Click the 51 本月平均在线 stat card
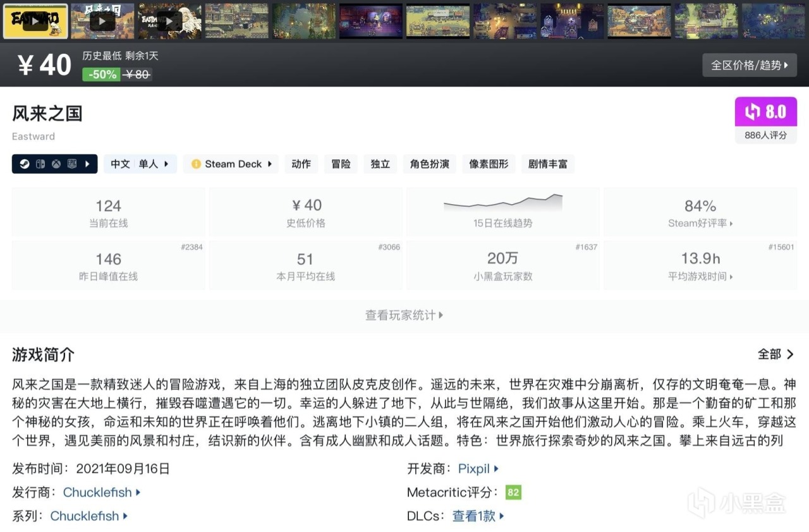This screenshot has width=809, height=532. (306, 265)
